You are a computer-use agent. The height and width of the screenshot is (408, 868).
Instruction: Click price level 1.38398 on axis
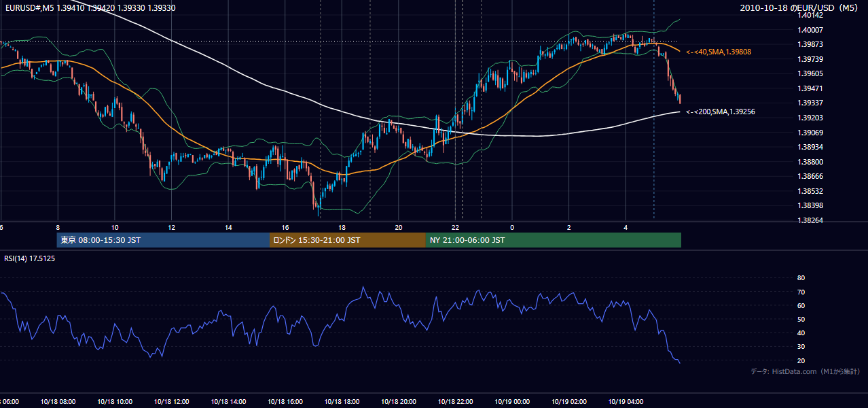(x=811, y=205)
